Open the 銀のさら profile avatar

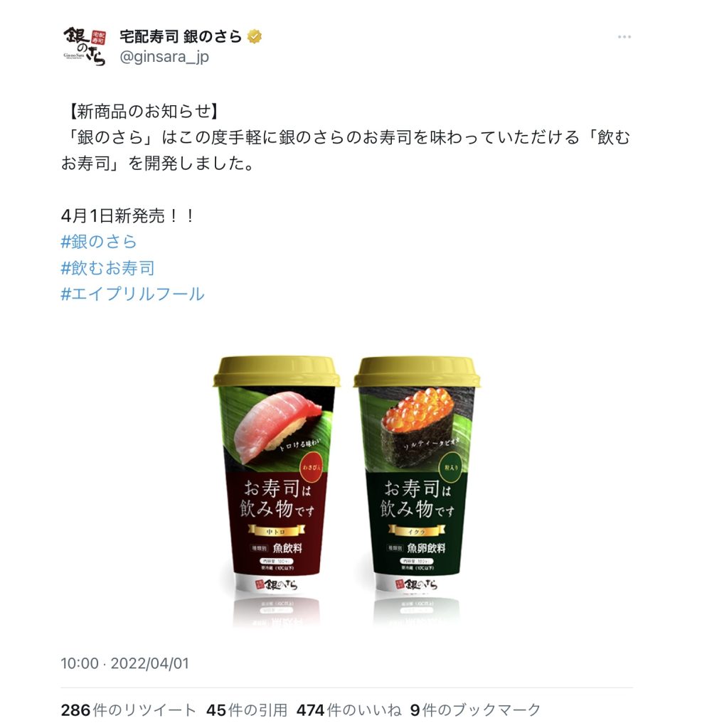(x=85, y=46)
